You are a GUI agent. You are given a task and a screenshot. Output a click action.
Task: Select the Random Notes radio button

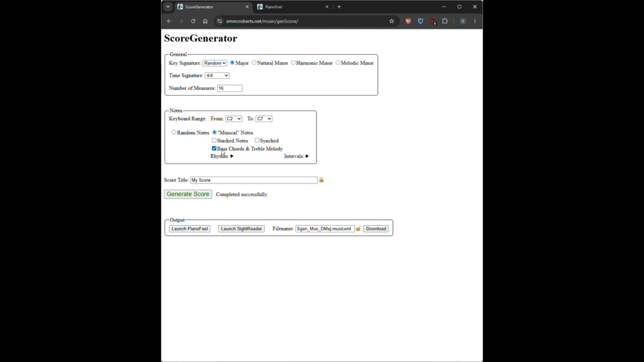174,132
